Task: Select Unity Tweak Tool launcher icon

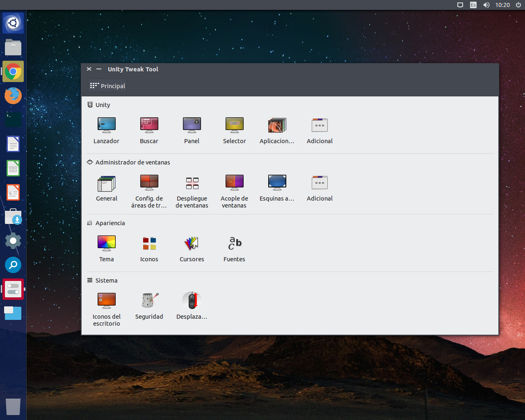Action: click(x=13, y=289)
